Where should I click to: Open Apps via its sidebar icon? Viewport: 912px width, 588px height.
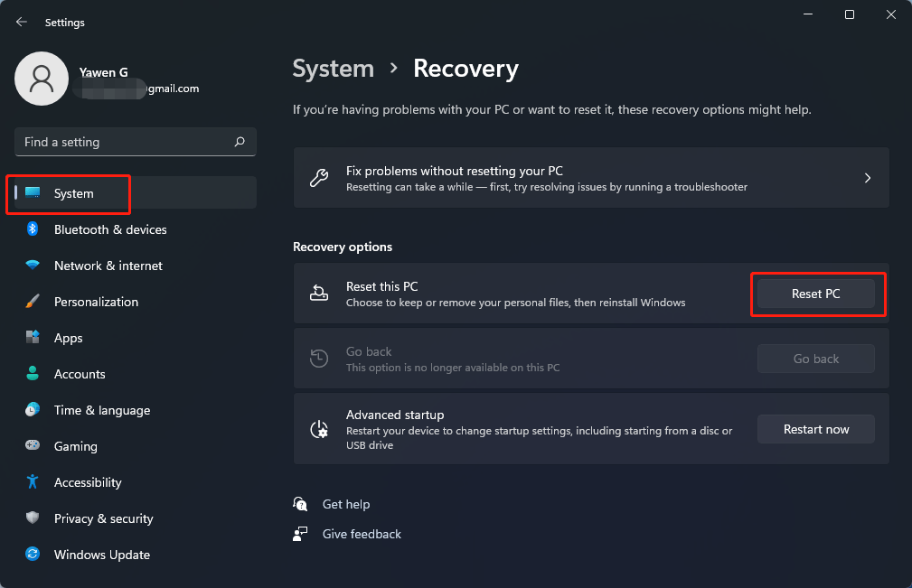point(33,338)
